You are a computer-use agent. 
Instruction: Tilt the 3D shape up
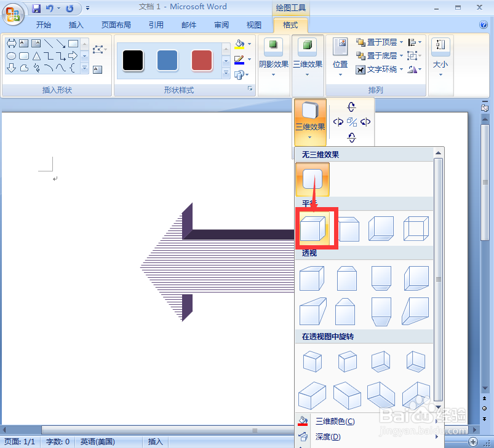point(352,107)
